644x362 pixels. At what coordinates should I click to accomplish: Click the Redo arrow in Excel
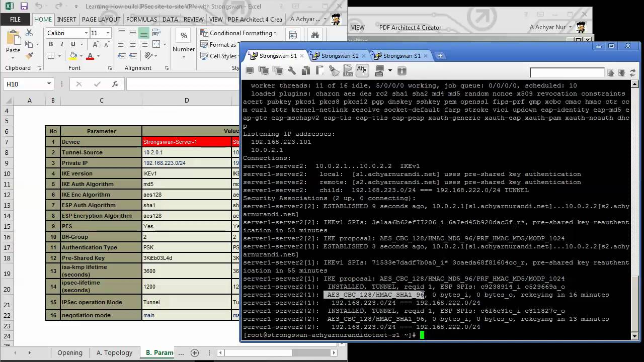click(58, 7)
